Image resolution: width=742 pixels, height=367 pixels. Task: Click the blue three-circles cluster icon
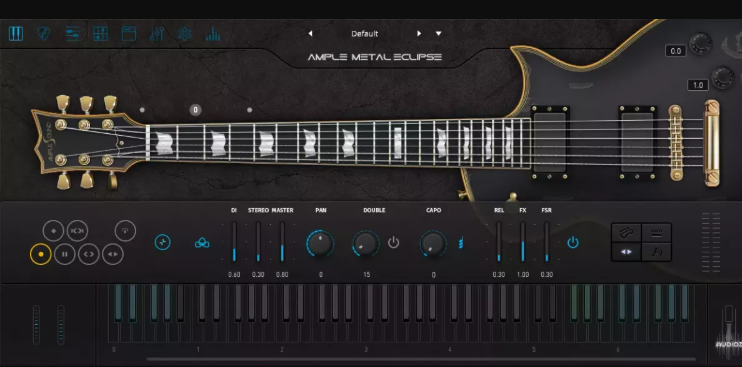point(202,243)
